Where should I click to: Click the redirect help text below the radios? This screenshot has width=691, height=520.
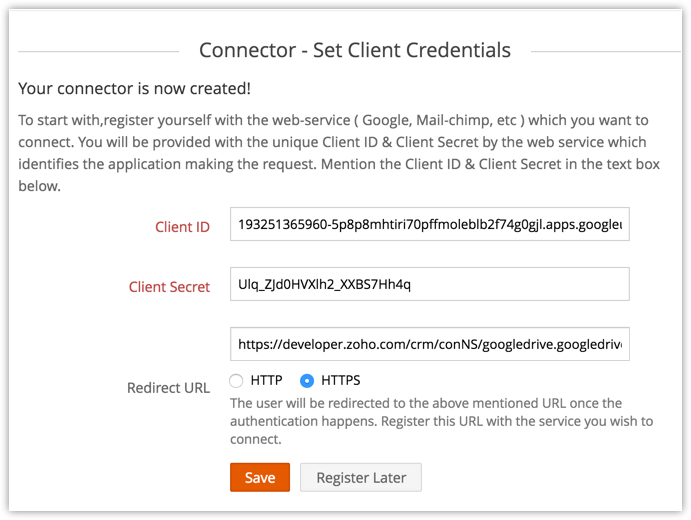coord(441,421)
